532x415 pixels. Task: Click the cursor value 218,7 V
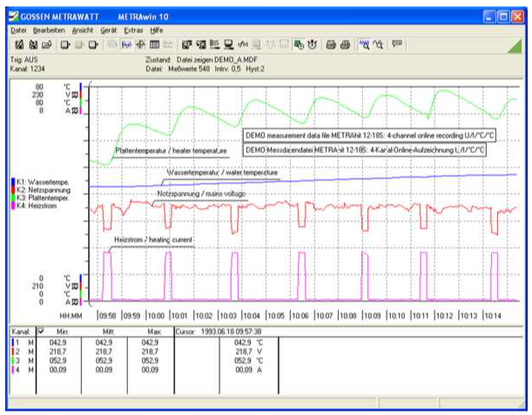pos(249,352)
